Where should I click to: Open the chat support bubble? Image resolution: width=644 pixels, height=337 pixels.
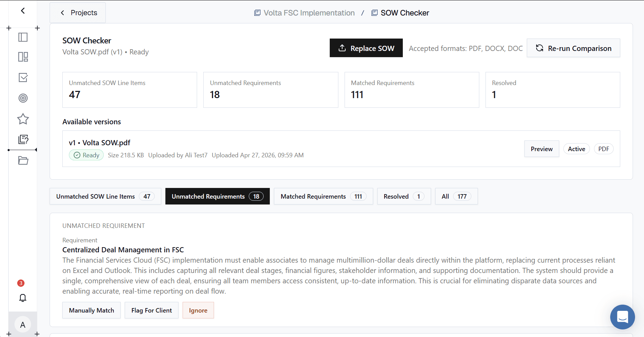click(622, 317)
